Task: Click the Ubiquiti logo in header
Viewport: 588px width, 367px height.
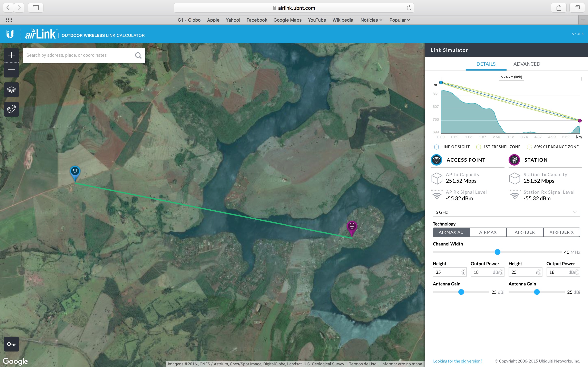Action: tap(10, 34)
